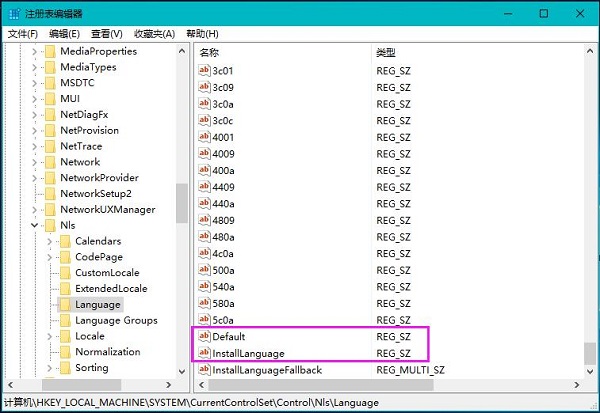This screenshot has width=600, height=413.
Task: Expand the Calendars subkey
Action: pos(49,241)
